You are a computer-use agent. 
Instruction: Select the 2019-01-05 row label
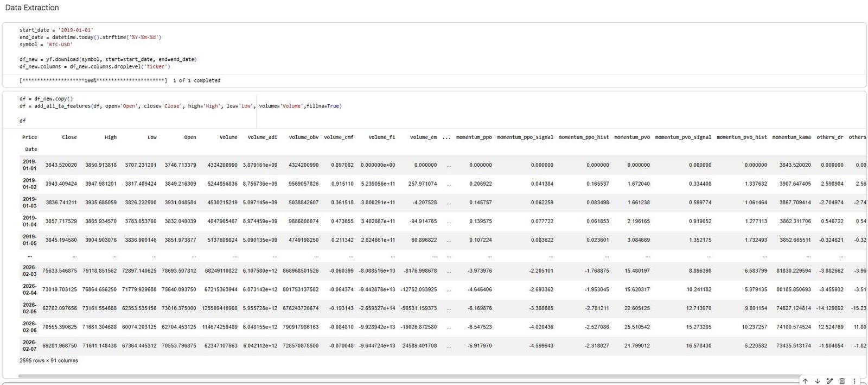[x=30, y=240]
